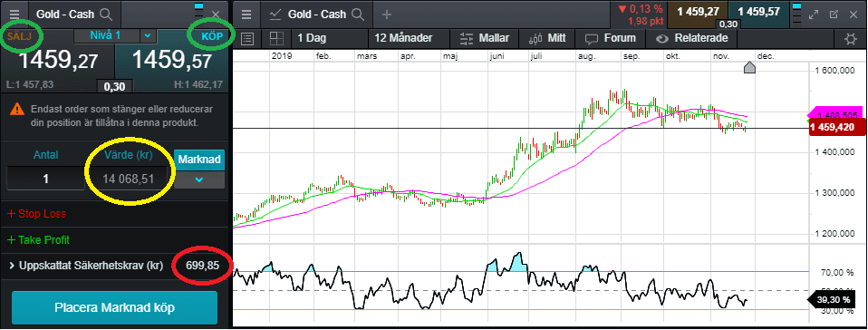The height and width of the screenshot is (330, 868).
Task: Select the Marknad order type button
Action: 199,160
